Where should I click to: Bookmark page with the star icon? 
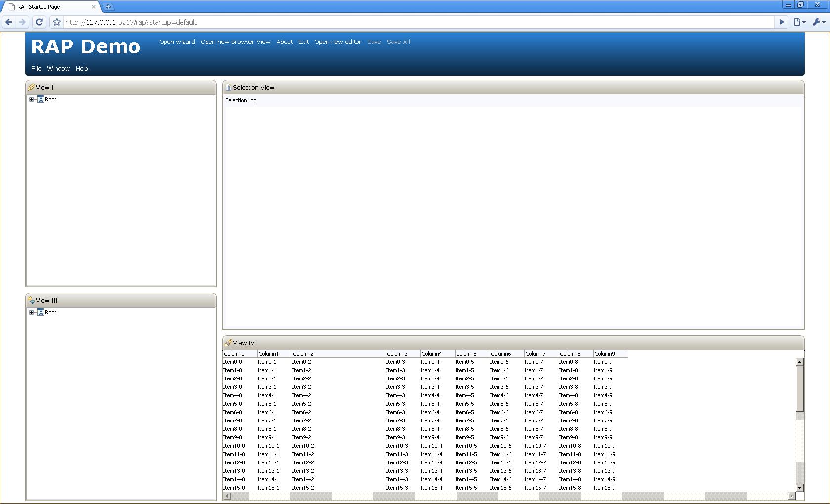pos(57,22)
